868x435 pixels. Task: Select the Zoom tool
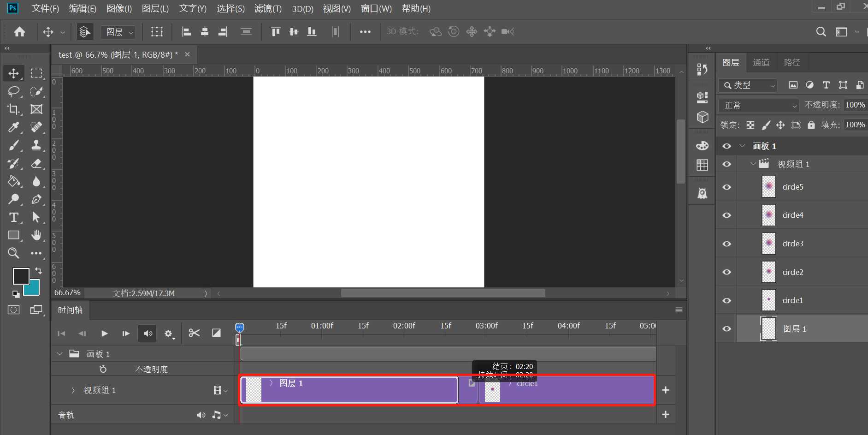(x=14, y=253)
